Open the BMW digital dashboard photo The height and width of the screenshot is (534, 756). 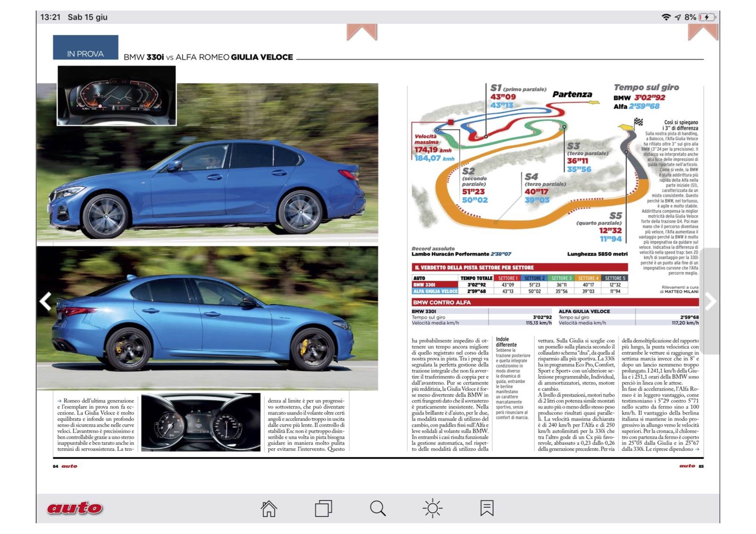tap(116, 96)
